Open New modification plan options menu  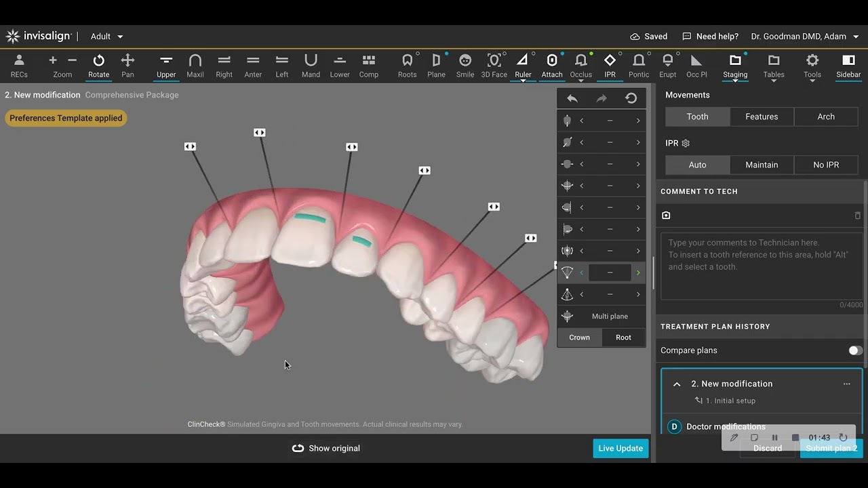click(846, 384)
